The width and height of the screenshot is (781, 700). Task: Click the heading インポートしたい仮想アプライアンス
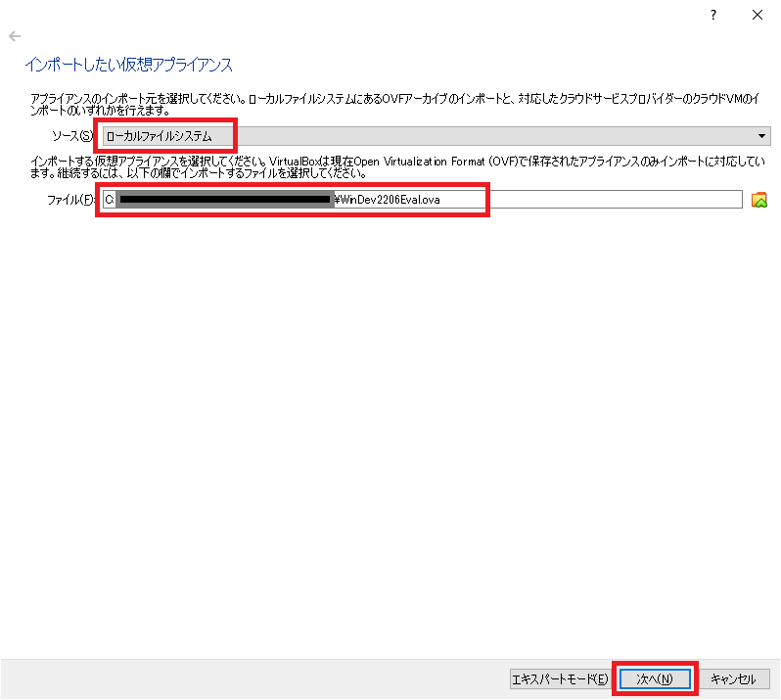pyautogui.click(x=129, y=65)
